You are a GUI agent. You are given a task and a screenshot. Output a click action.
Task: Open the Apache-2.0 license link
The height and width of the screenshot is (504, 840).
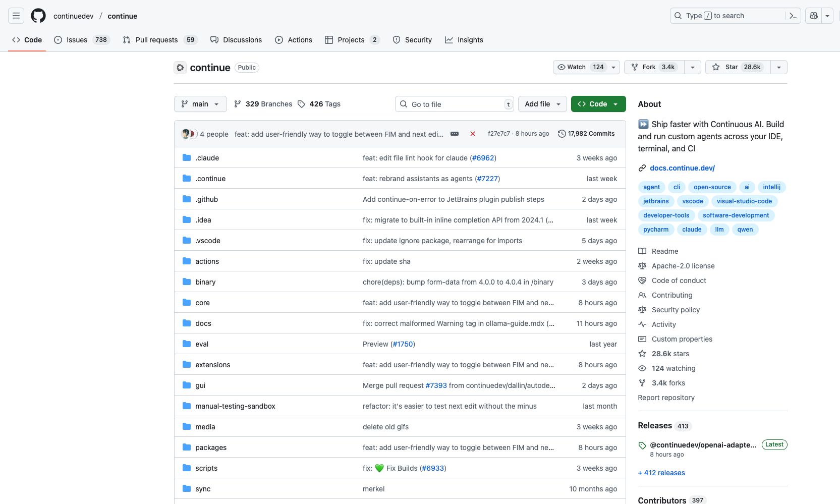coord(677,266)
